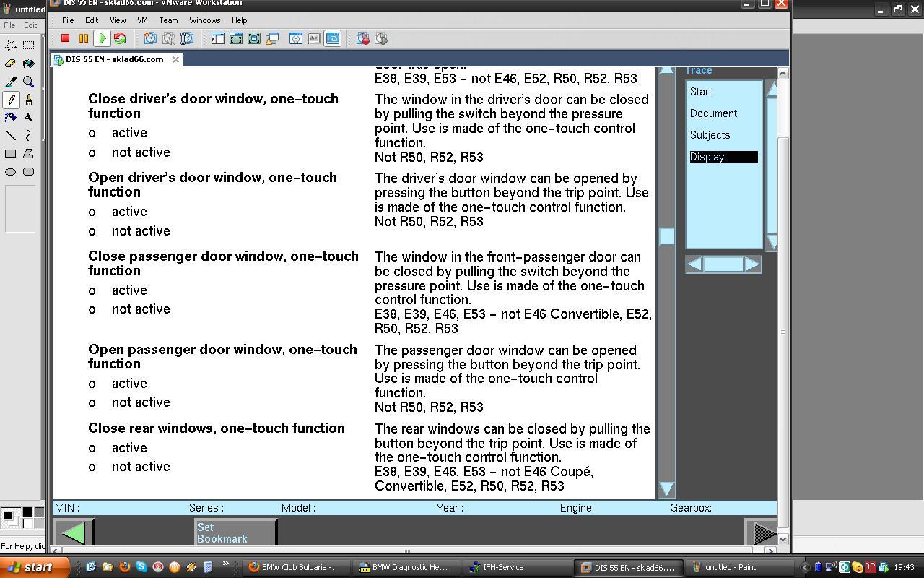The width and height of the screenshot is (924, 578).
Task: Select the black color swatch in Paint palette
Action: pos(27,512)
